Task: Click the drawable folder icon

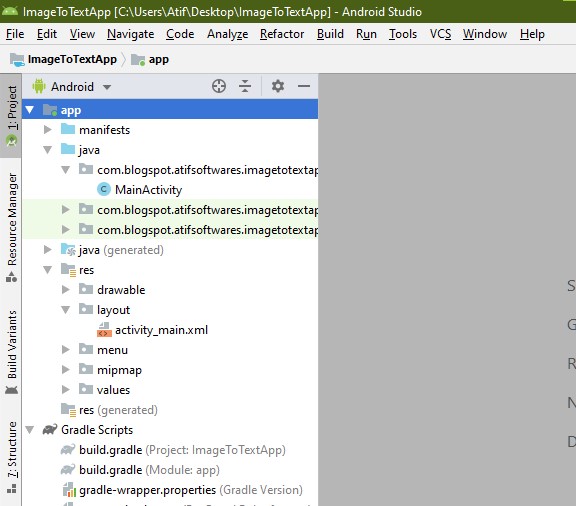Action: pos(86,289)
